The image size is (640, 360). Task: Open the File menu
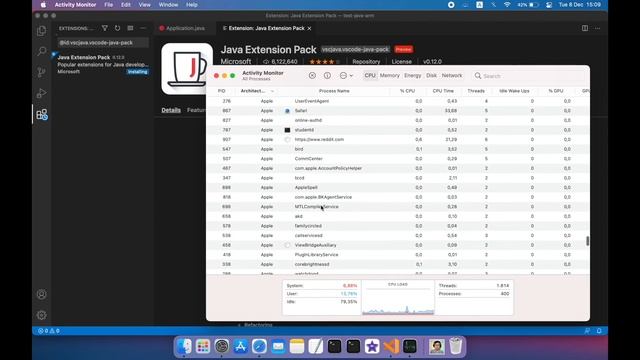108,5
